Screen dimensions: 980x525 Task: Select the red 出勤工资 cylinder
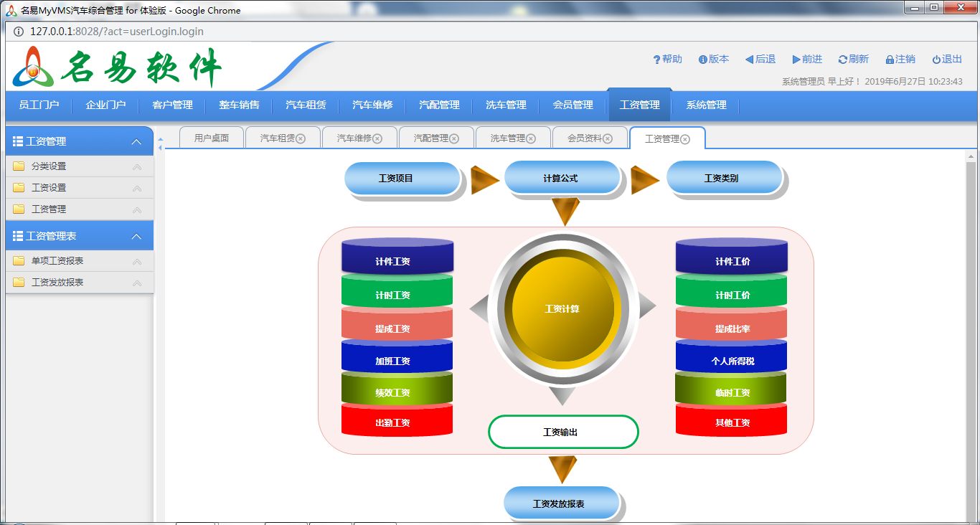point(397,422)
